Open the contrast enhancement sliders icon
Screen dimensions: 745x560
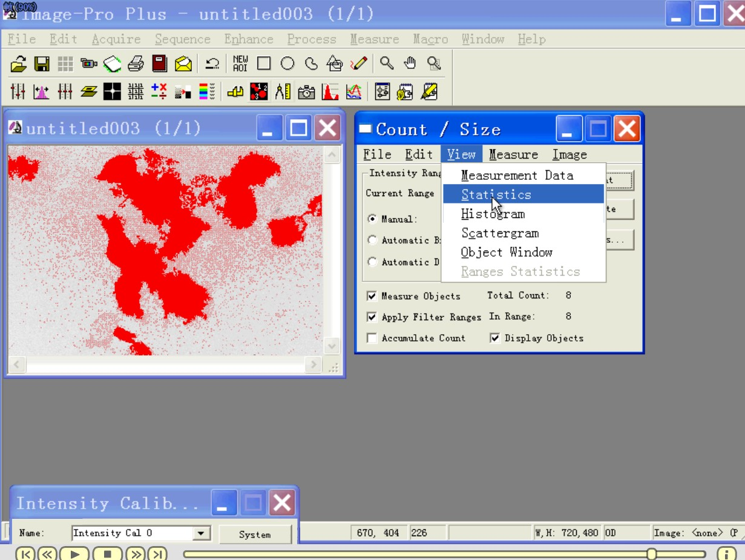(x=17, y=91)
